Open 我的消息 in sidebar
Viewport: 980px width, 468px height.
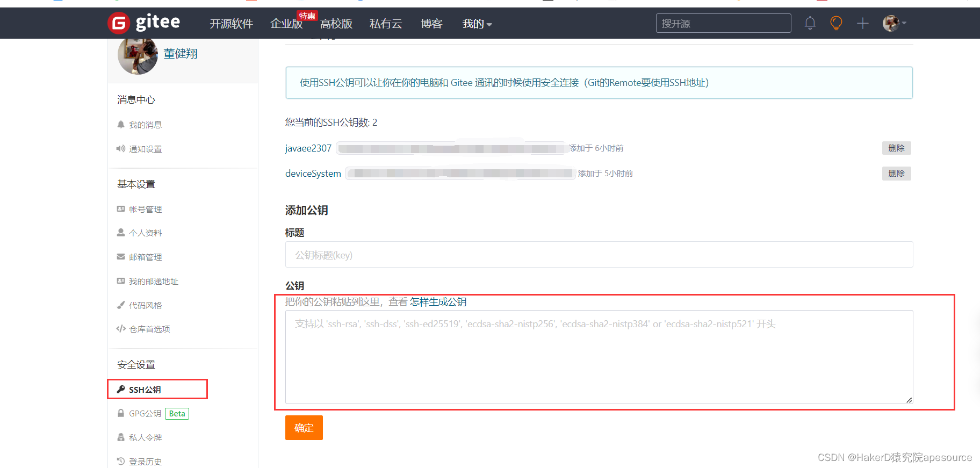(x=145, y=125)
